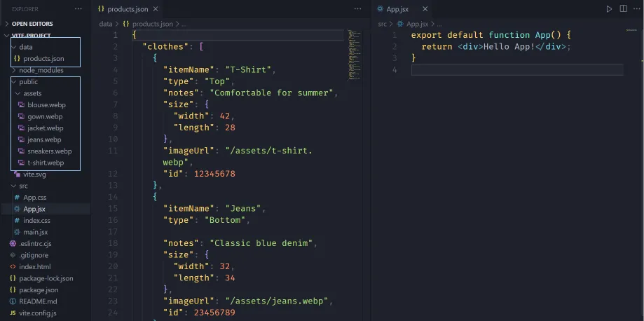Expand the OPEN EDITORS section
The width and height of the screenshot is (644, 321).
pyautogui.click(x=32, y=23)
